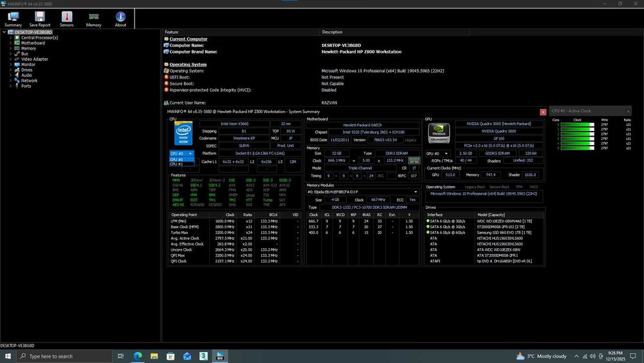Select the Turbo Max row

click(x=234, y=233)
